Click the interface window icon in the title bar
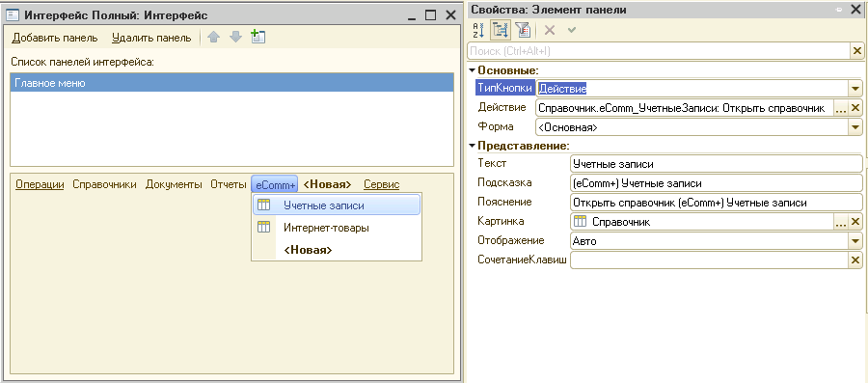This screenshot has width=868, height=383. click(x=14, y=14)
